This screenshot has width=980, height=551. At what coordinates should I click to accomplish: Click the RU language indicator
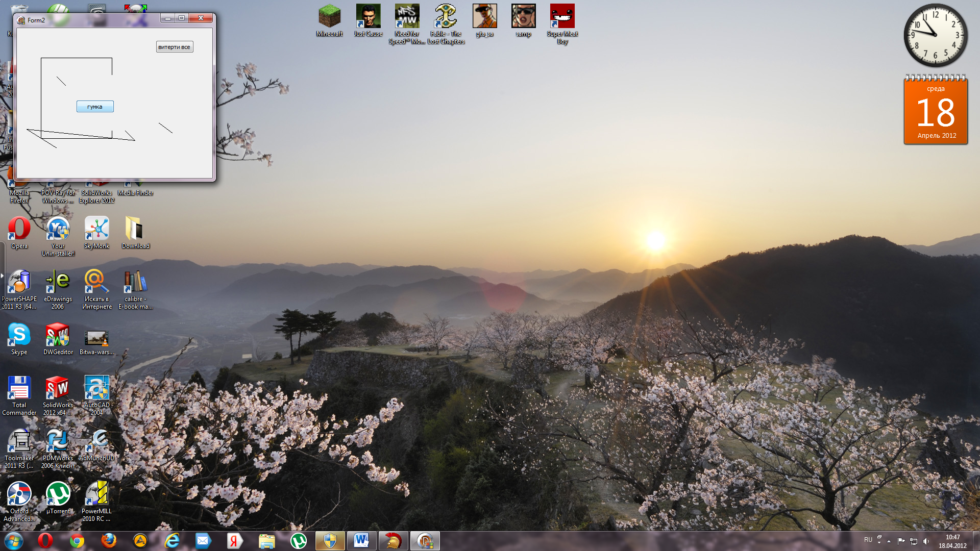pyautogui.click(x=868, y=540)
